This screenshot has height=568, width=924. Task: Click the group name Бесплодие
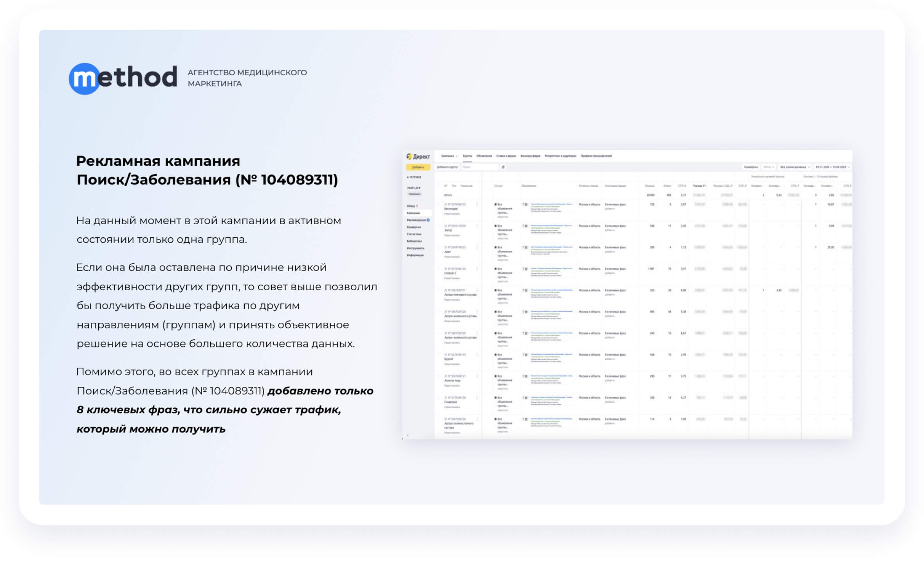pyautogui.click(x=451, y=209)
